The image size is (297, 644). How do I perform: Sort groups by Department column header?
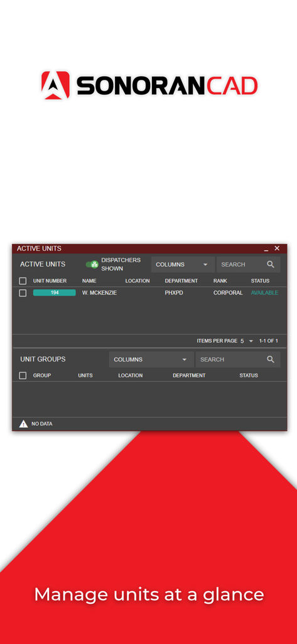tap(189, 375)
